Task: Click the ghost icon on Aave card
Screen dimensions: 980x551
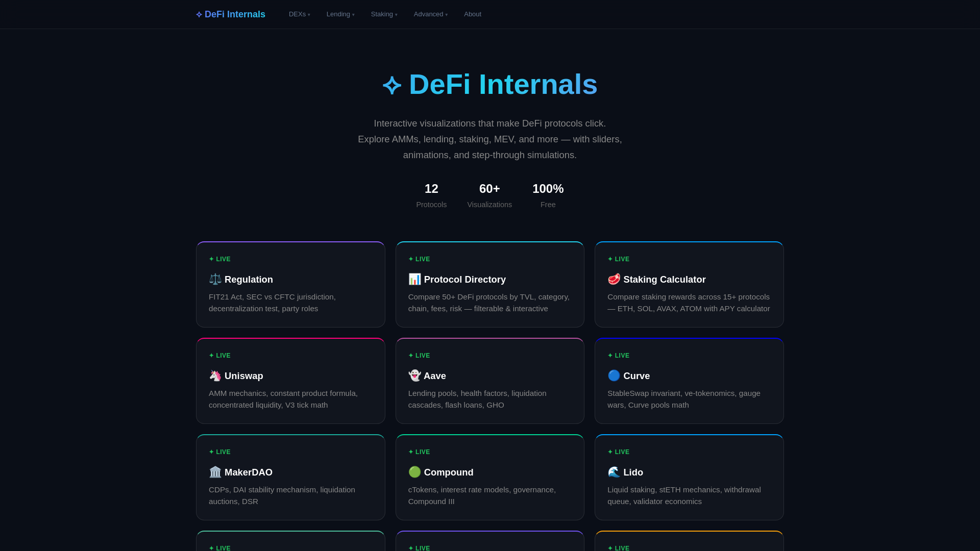Action: point(414,375)
